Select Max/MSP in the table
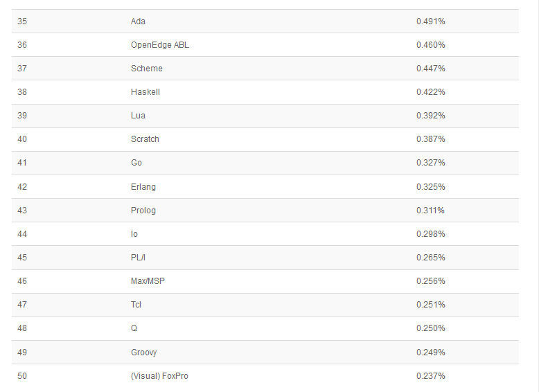 click(148, 281)
